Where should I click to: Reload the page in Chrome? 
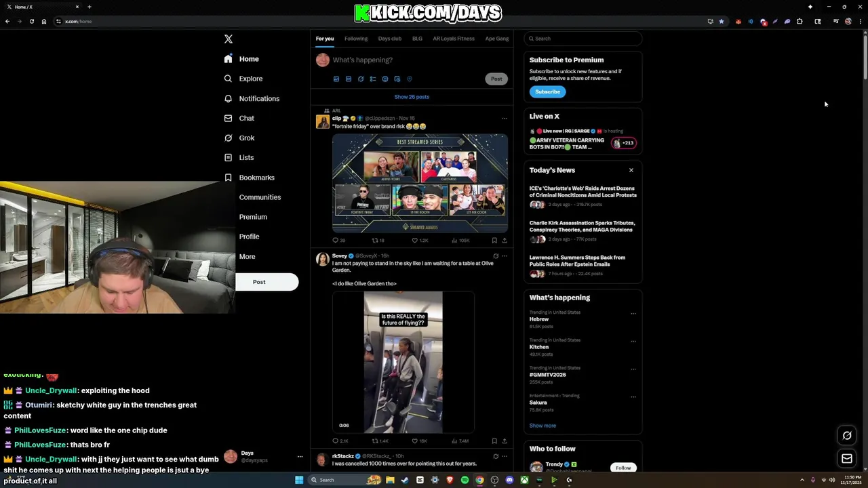[31, 21]
